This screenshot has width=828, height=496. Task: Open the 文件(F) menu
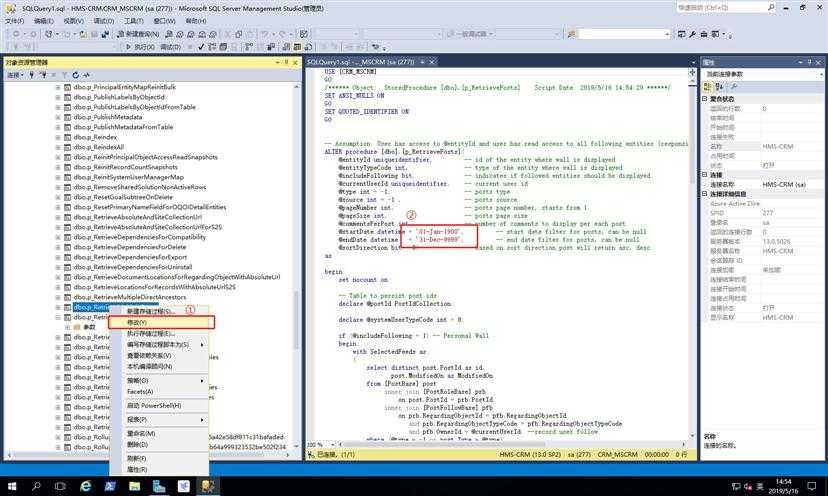14,21
